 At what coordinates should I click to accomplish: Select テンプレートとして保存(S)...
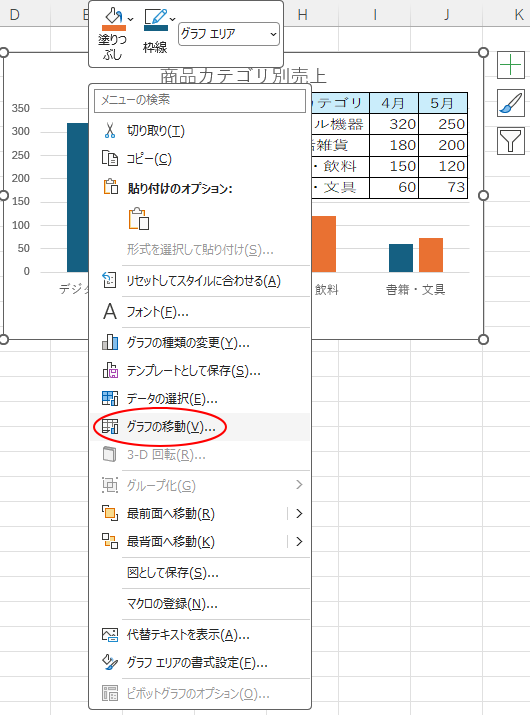[x=200, y=371]
